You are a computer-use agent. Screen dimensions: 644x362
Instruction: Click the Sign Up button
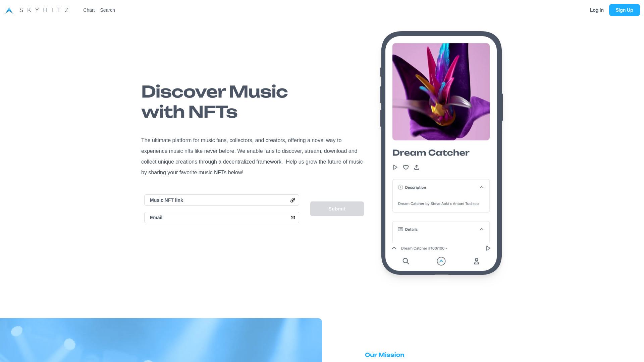click(x=624, y=10)
